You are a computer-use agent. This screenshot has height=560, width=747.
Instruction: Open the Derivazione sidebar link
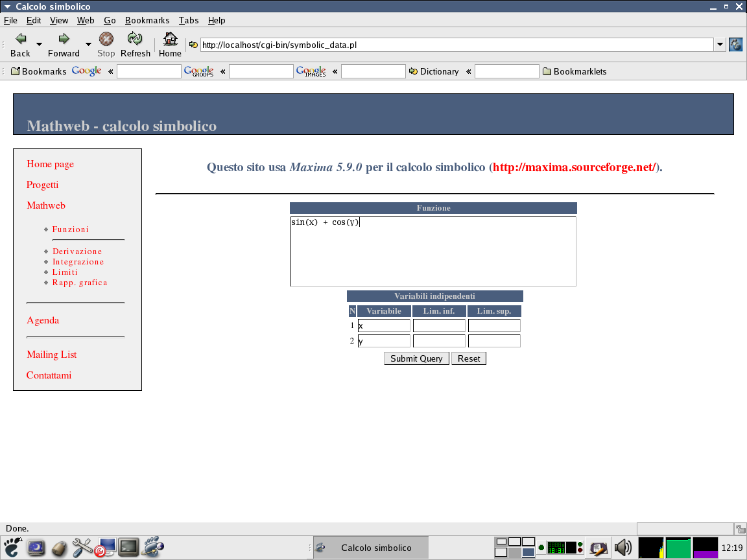pos(77,251)
